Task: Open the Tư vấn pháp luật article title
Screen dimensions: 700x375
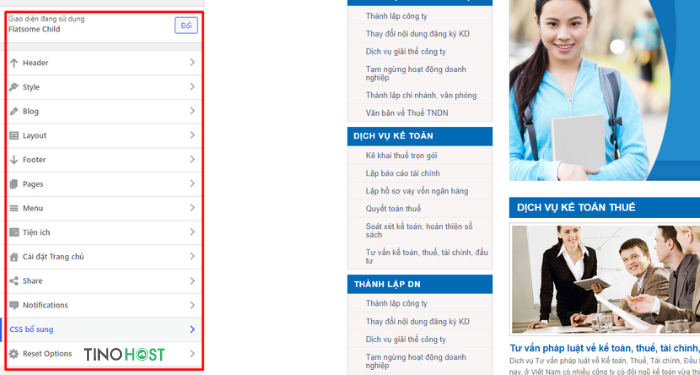Action: coord(605,348)
